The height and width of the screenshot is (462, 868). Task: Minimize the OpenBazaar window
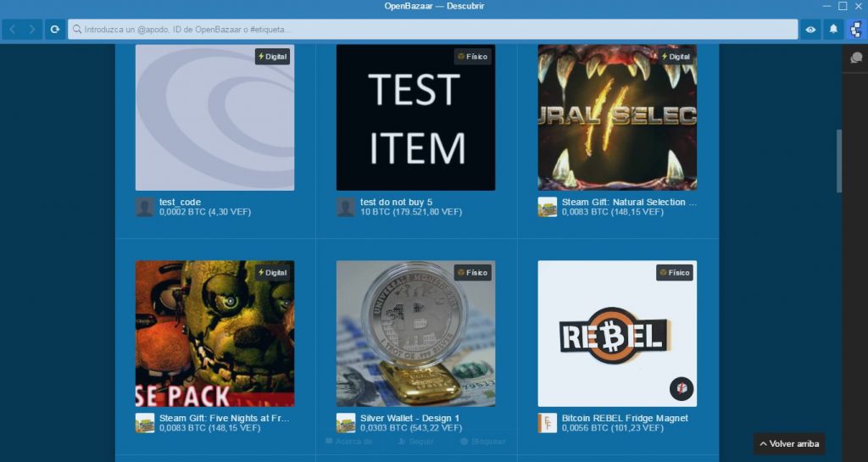point(826,6)
